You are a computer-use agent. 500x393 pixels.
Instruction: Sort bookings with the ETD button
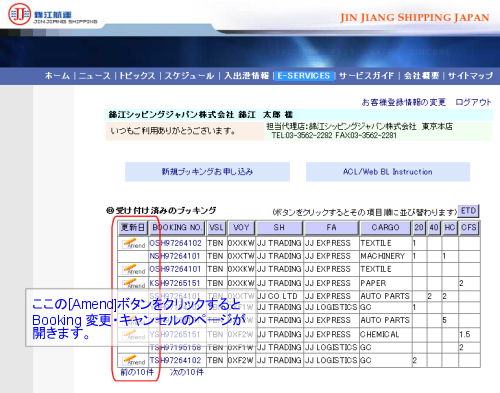coord(468,211)
